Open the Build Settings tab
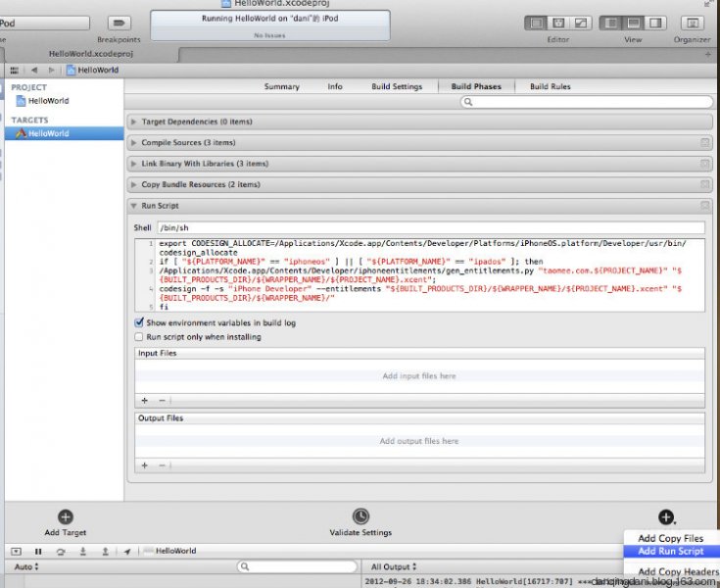 [397, 86]
